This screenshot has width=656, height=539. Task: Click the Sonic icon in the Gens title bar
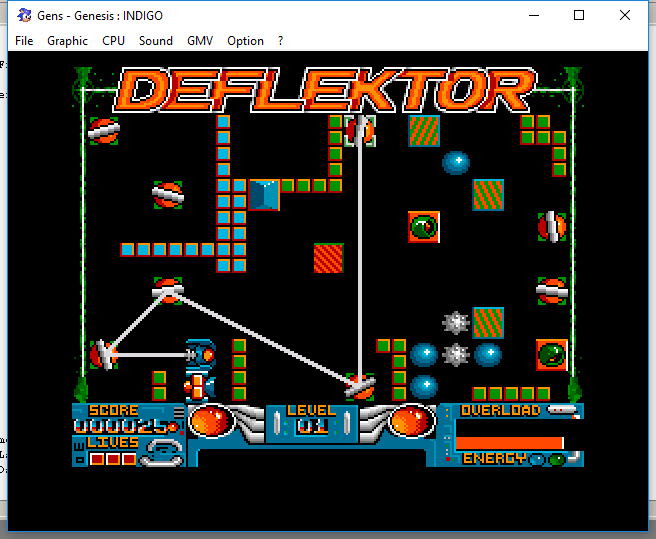pos(24,15)
